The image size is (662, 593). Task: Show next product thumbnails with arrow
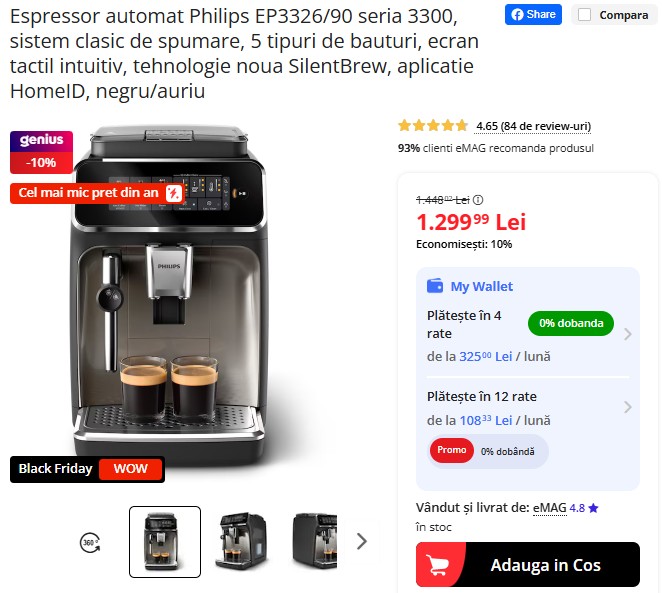tap(361, 541)
